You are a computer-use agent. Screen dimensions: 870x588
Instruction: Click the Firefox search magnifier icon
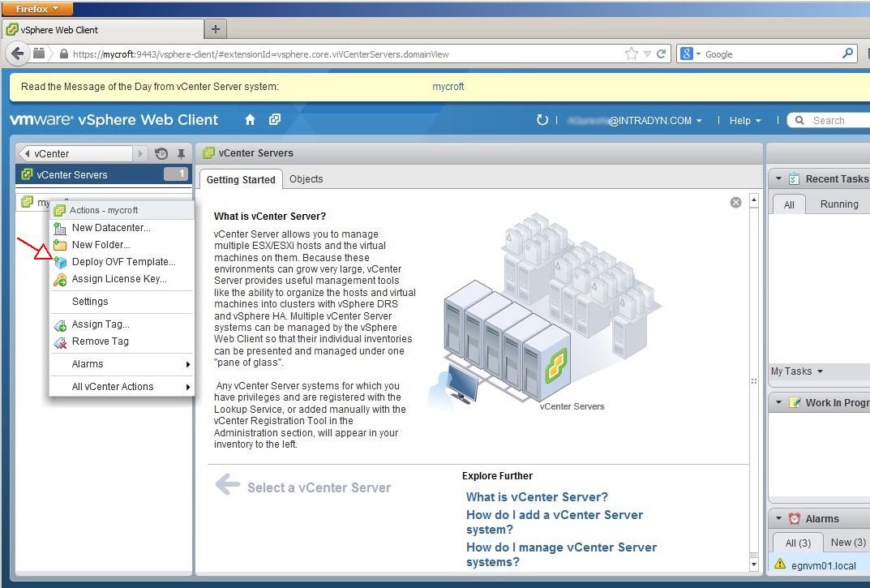848,54
